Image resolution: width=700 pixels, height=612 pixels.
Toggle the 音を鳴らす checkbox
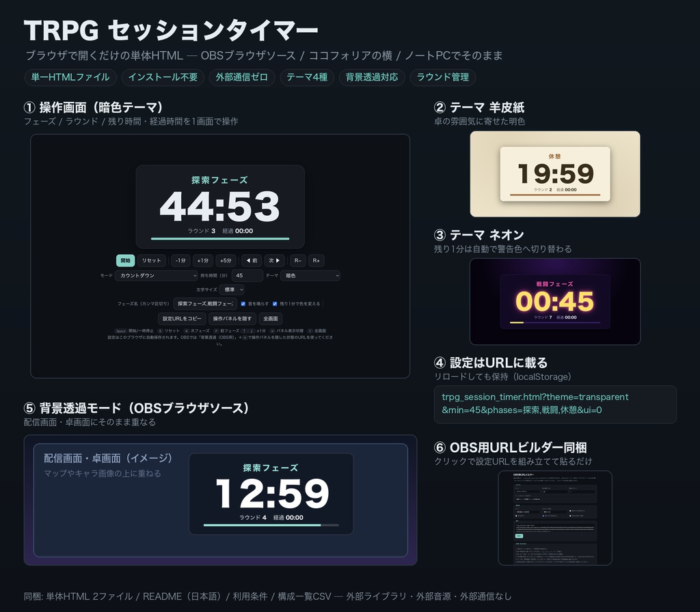click(243, 304)
